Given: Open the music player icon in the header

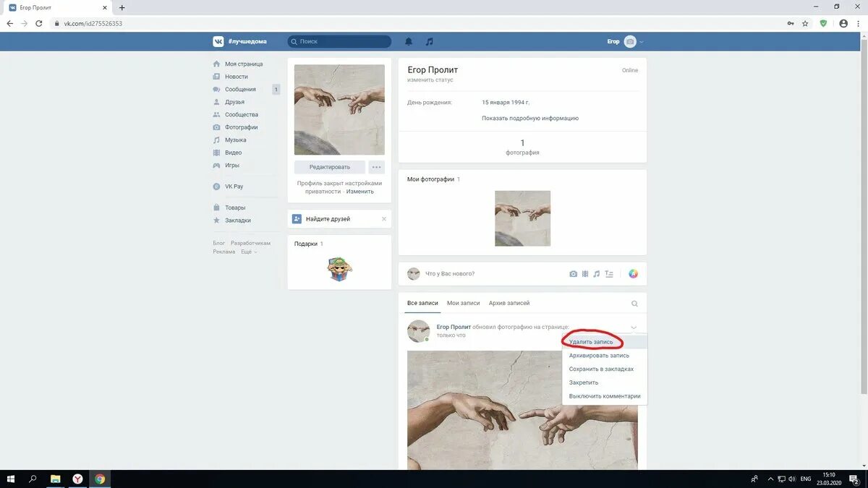Looking at the screenshot, I should (430, 42).
